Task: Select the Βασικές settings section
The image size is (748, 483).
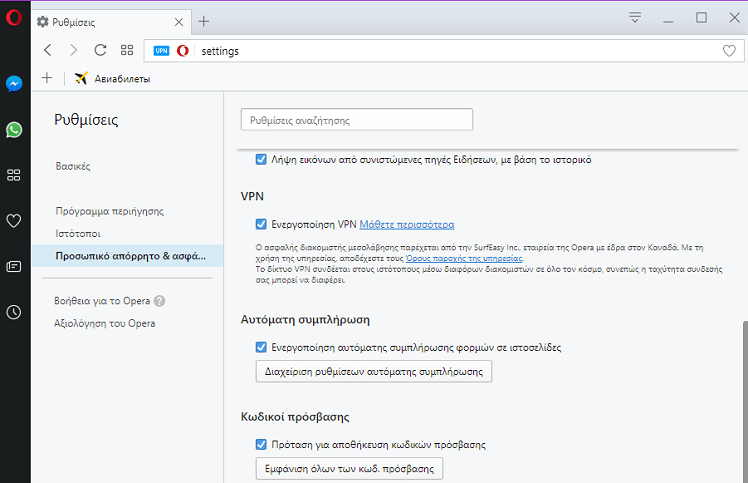Action: pyautogui.click(x=73, y=166)
